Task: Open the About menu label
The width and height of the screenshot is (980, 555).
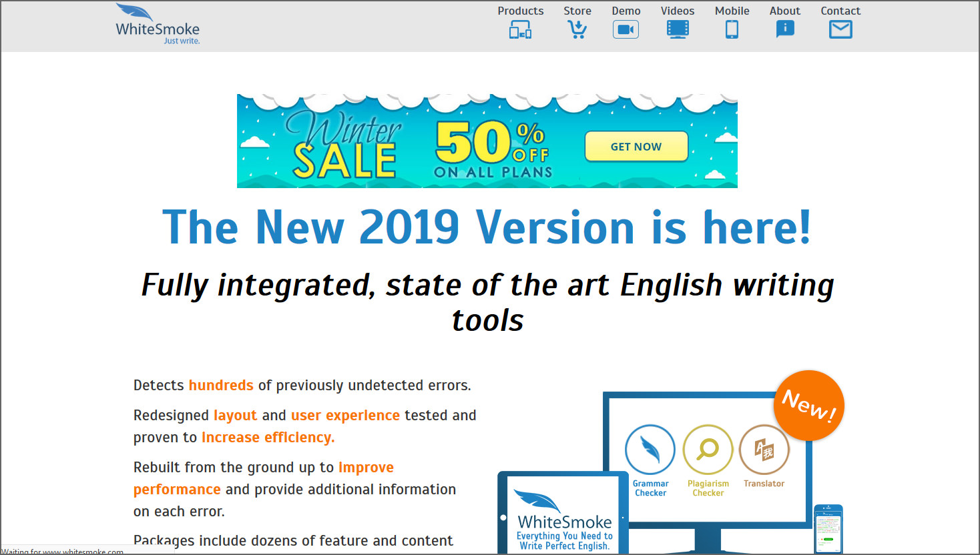Action: point(785,11)
